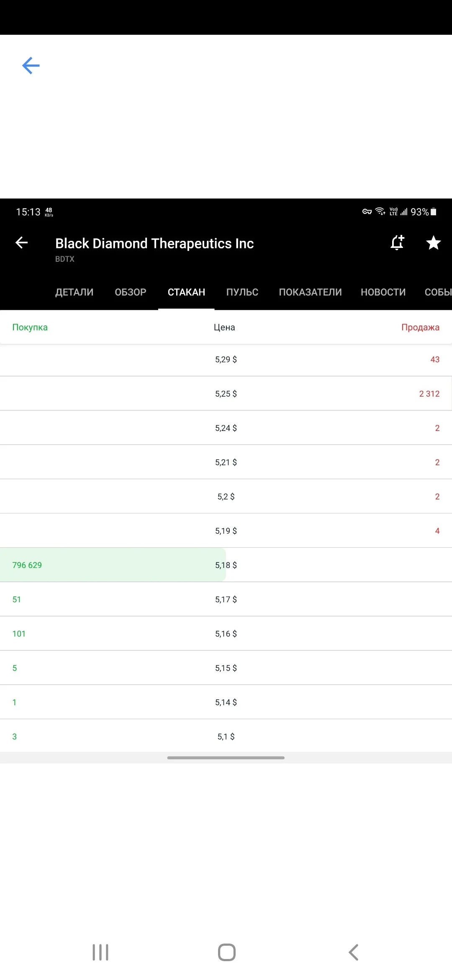Screen dimensions: 452x980
Task: Select the 5,21 $ price level
Action: (226, 462)
